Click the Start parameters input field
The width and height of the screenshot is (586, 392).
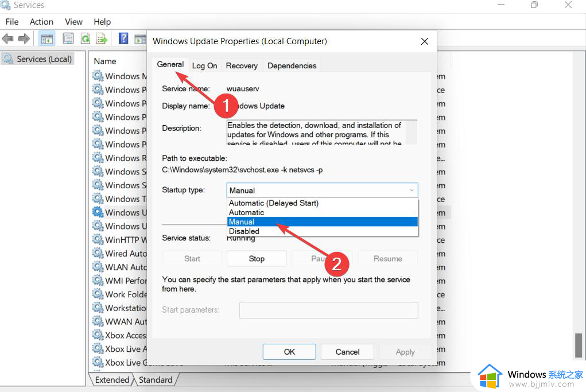pos(328,310)
